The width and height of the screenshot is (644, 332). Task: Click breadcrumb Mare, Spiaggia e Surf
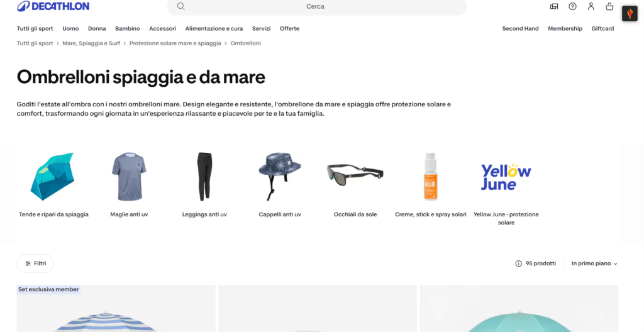pyautogui.click(x=91, y=43)
